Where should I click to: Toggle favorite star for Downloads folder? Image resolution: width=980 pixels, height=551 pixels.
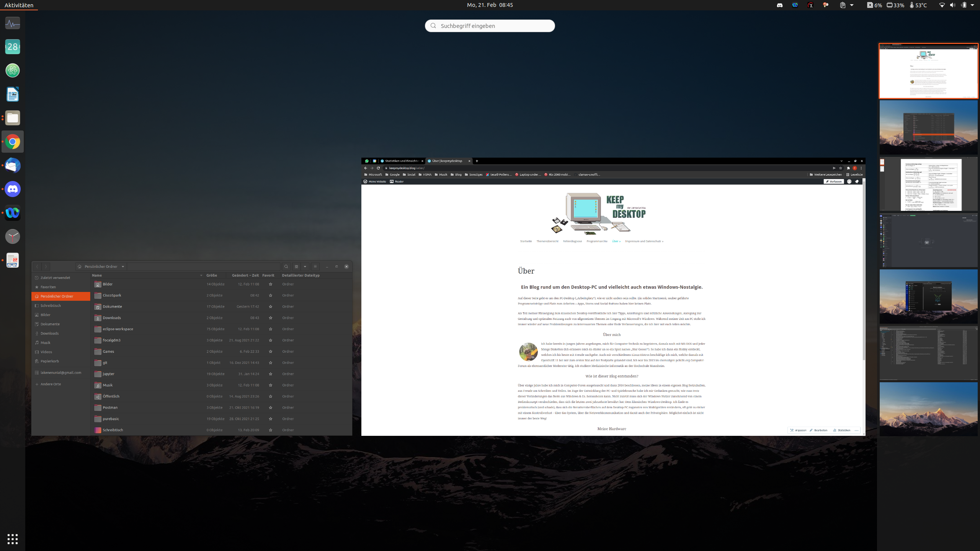(x=271, y=318)
